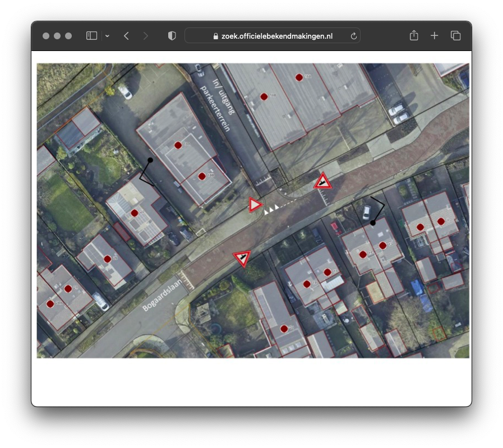Open the sidebar options dropdown chevron

pyautogui.click(x=107, y=36)
